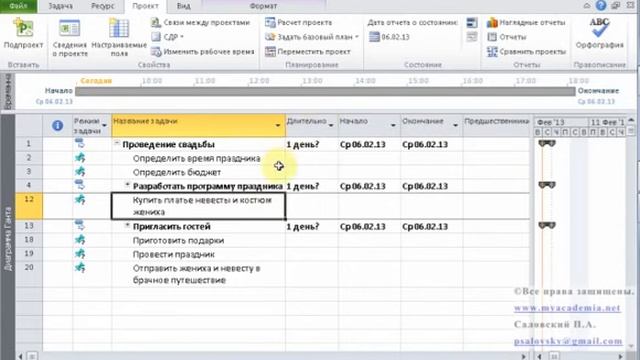Click the Отчеты button

507,37
